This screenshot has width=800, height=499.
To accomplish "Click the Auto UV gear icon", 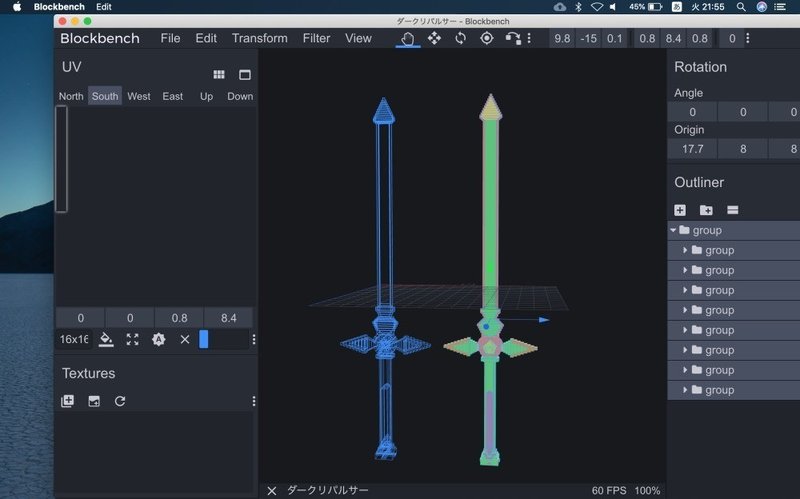I will click(159, 339).
